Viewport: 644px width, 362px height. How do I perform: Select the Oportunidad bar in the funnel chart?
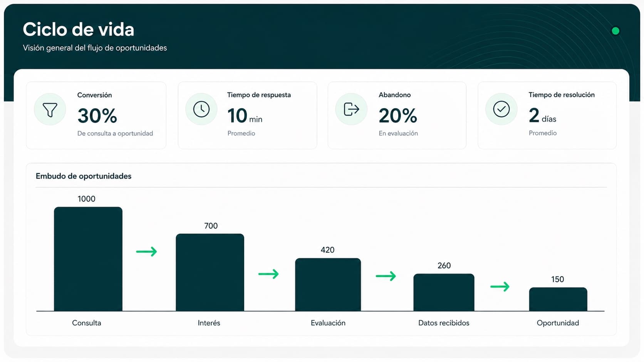click(558, 299)
